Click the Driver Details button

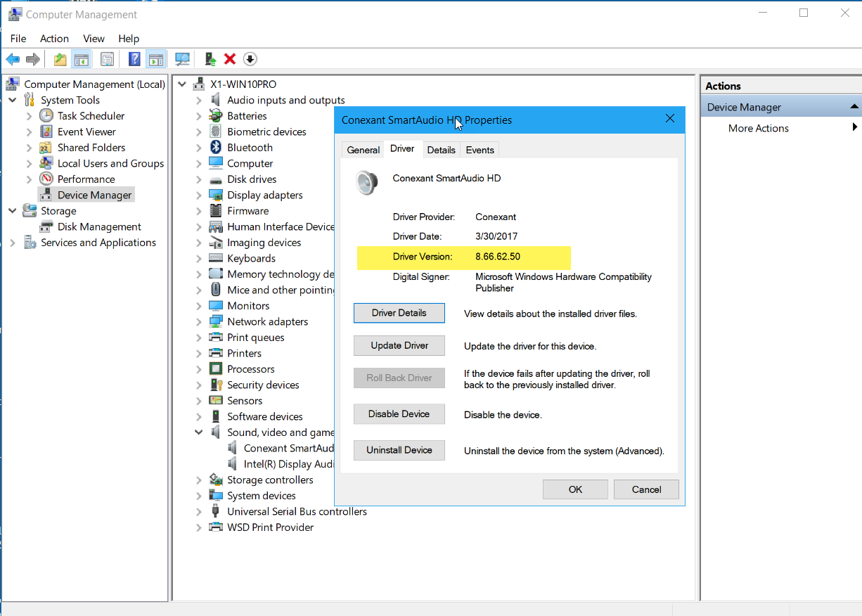(x=399, y=313)
